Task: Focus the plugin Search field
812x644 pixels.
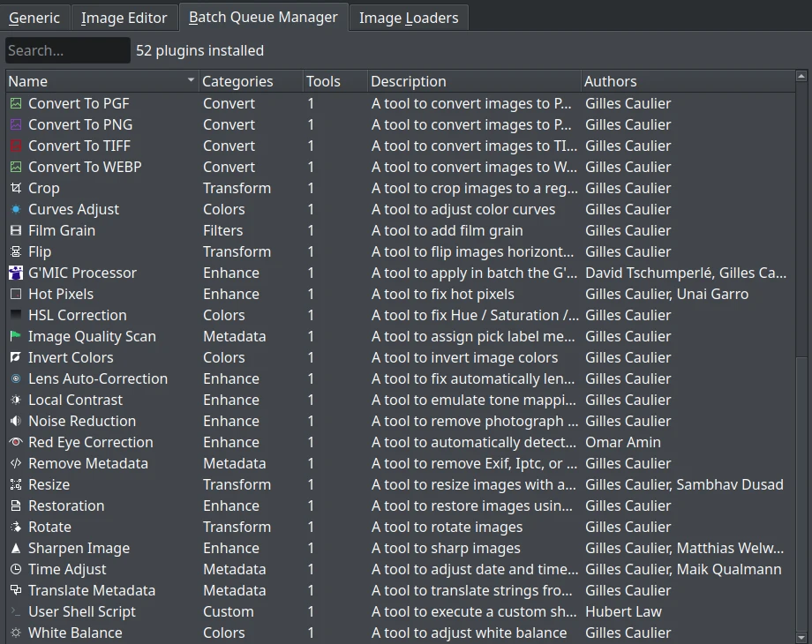Action: [68, 50]
